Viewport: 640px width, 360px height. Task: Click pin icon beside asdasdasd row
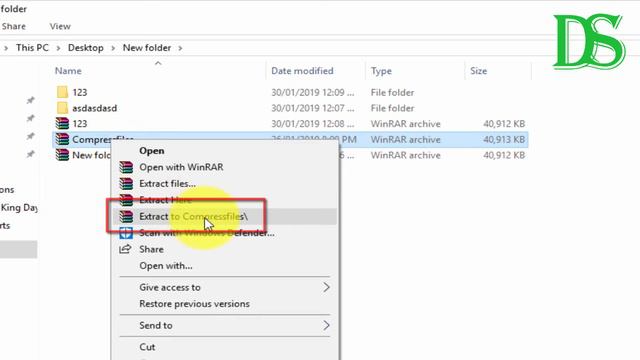pyautogui.click(x=30, y=118)
